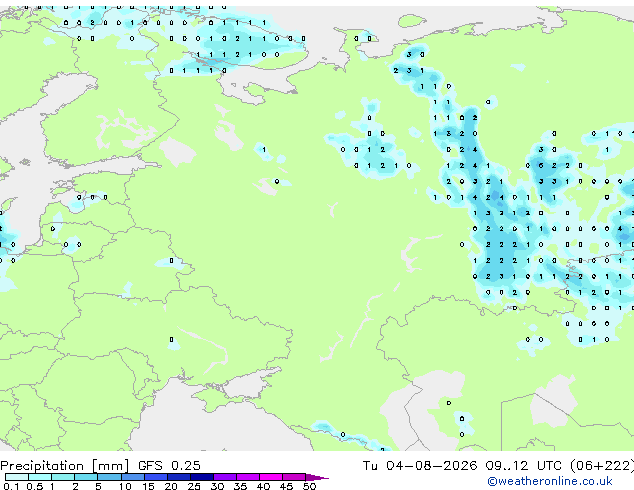Select the 15 to 20 mm blue swatch
This screenshot has height=490, width=634.
[156, 477]
